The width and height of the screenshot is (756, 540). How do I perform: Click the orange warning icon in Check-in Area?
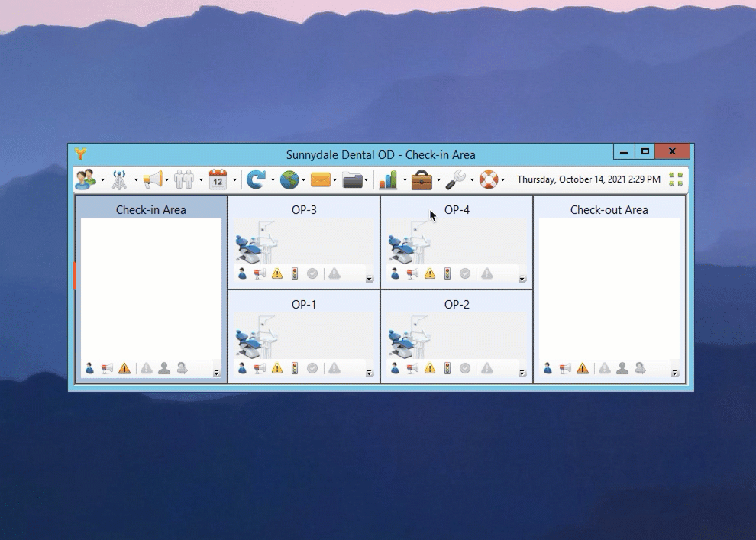(x=124, y=368)
